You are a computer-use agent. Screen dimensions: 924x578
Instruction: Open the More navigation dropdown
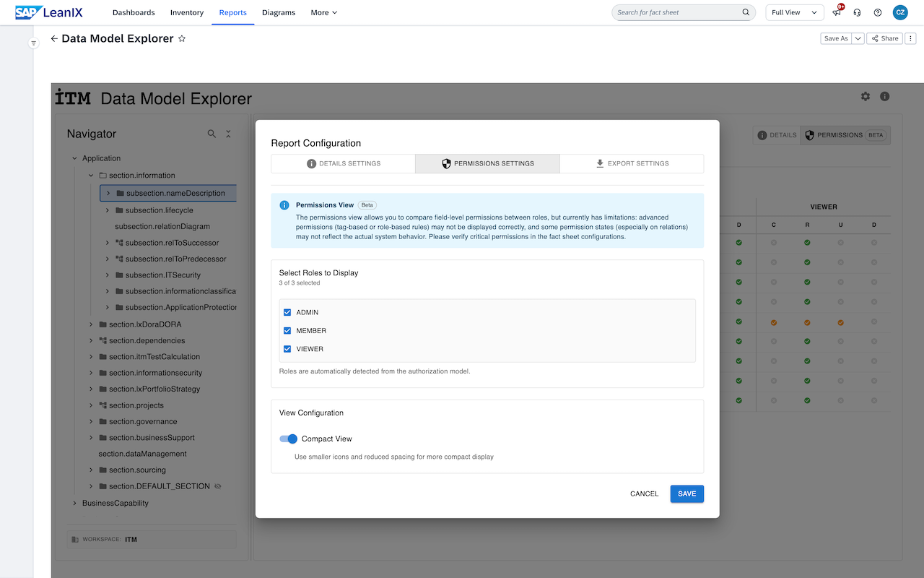coord(323,12)
